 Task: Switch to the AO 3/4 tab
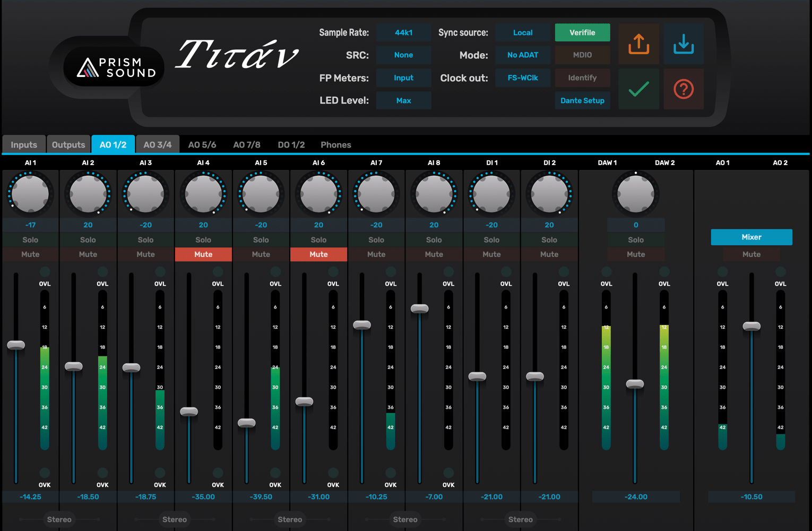click(x=158, y=144)
